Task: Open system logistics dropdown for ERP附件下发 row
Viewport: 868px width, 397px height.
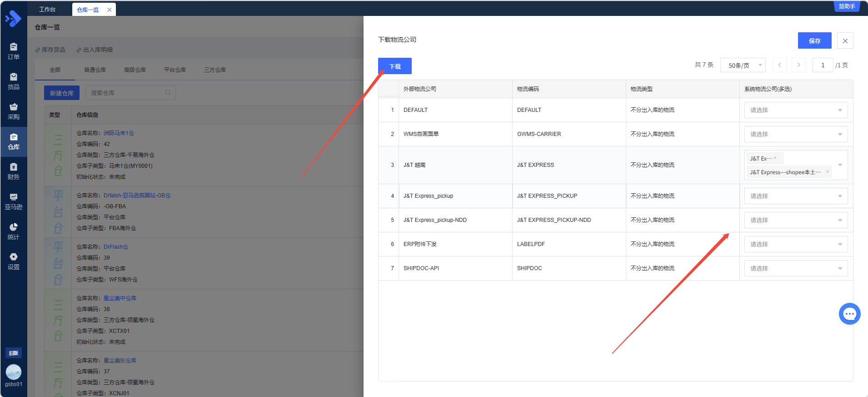Action: coord(796,244)
